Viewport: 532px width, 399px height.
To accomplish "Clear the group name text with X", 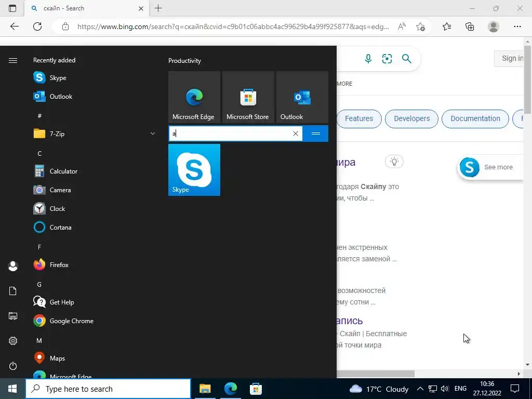I will (296, 134).
